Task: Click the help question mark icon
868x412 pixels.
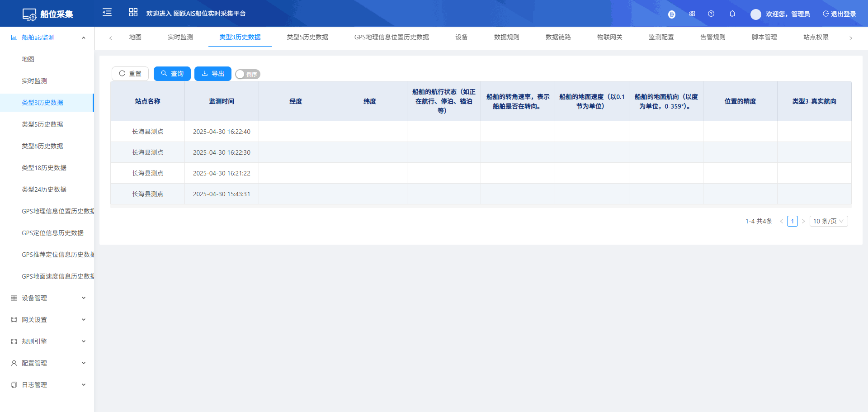Action: [x=711, y=14]
